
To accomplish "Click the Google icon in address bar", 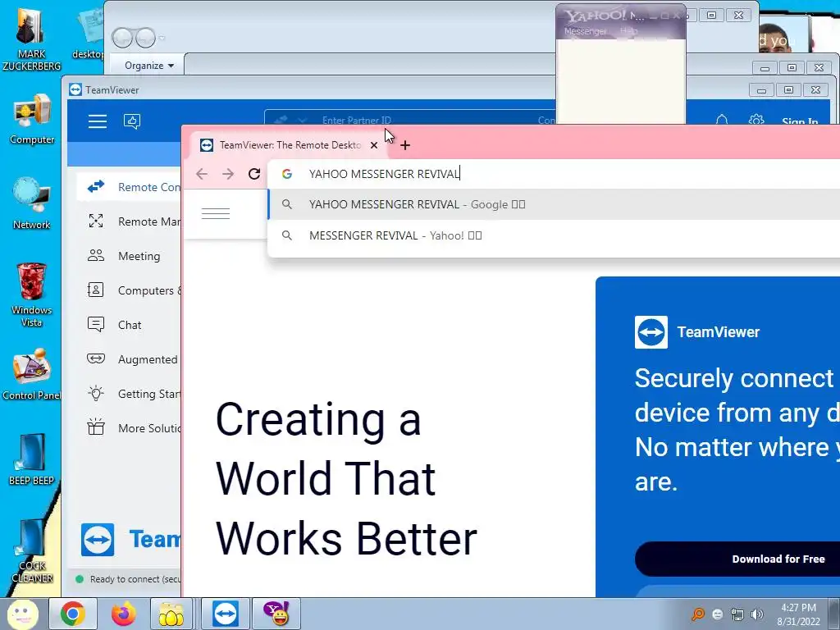I will [287, 174].
